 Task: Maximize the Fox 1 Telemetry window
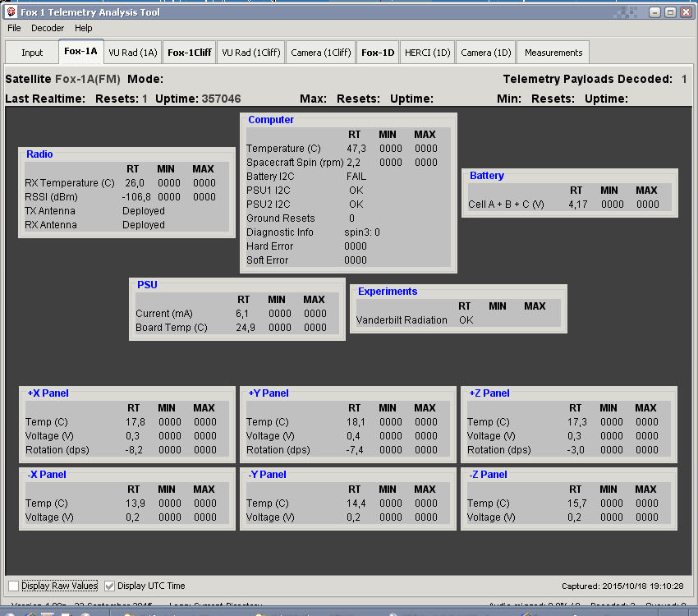(670, 12)
